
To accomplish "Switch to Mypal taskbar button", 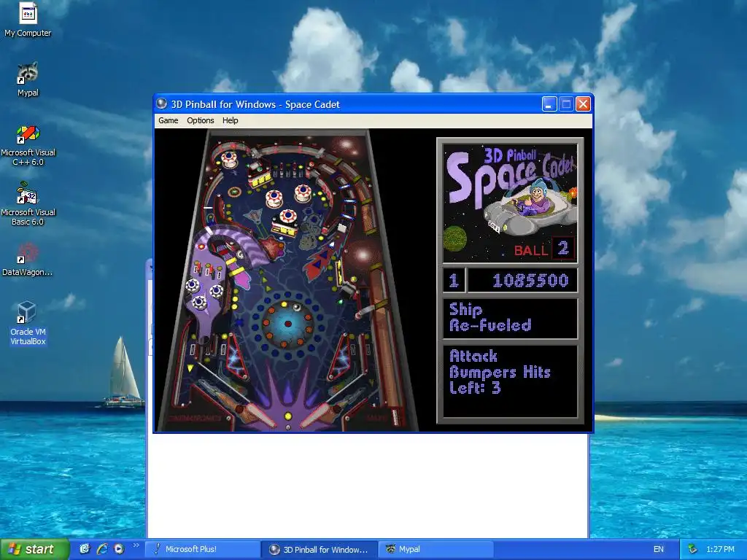I will pyautogui.click(x=436, y=549).
